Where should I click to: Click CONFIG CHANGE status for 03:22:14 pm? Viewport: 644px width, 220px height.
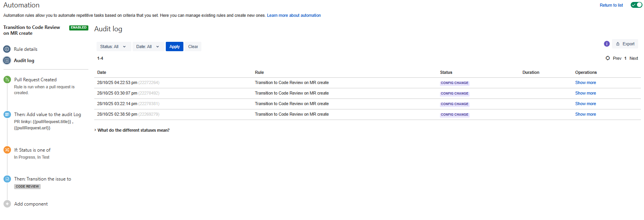[454, 104]
